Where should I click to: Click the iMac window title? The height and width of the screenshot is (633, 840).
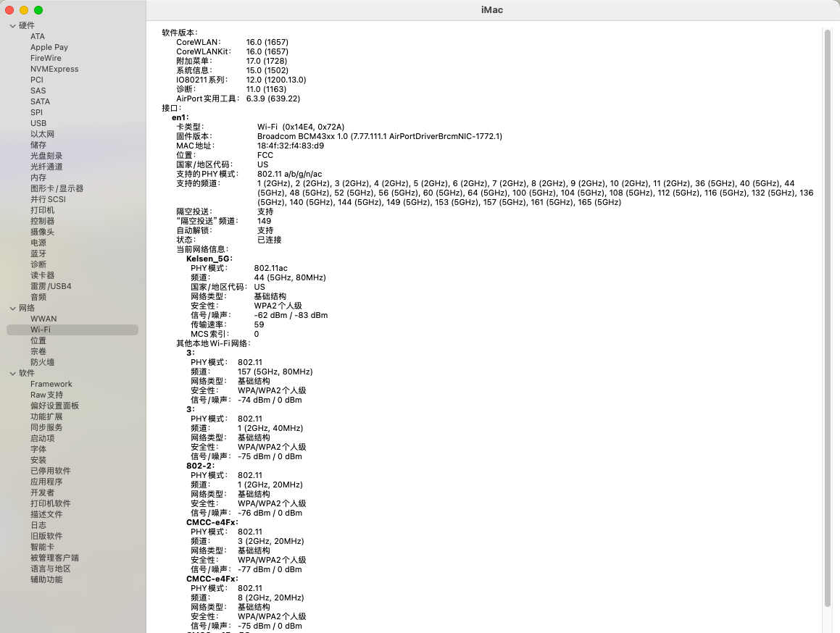click(492, 10)
